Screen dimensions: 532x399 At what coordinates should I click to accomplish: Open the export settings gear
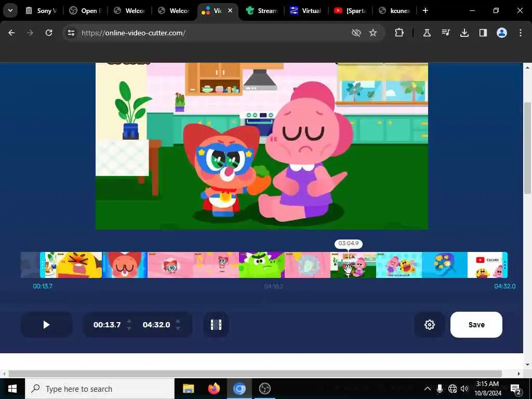[430, 325]
